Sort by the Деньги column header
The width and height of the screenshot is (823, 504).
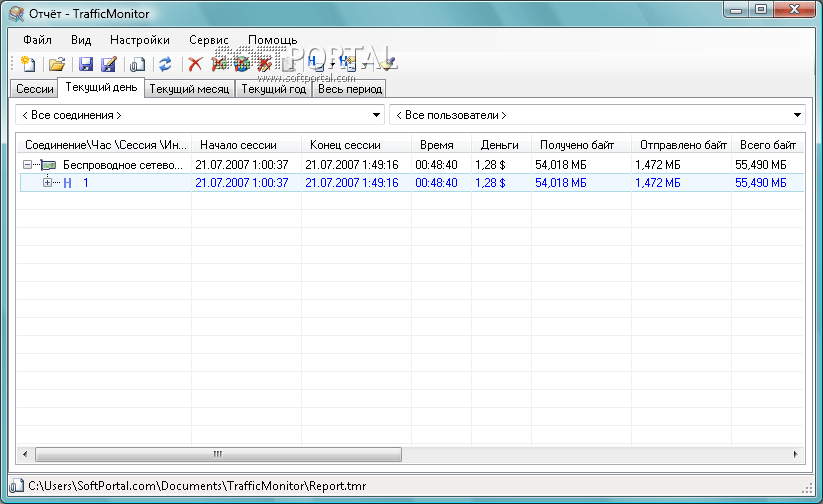tap(501, 145)
